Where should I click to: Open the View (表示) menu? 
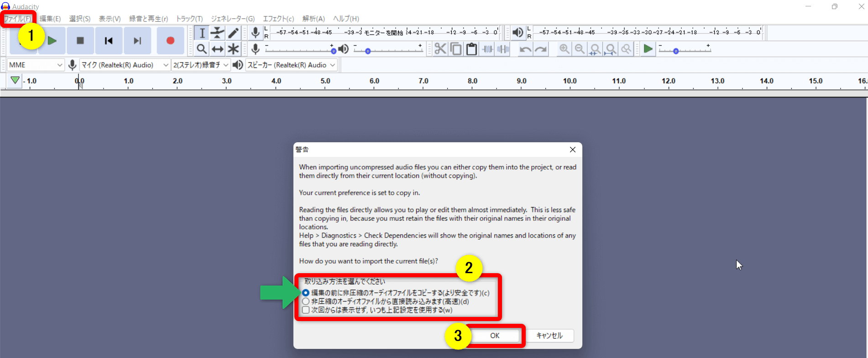[x=110, y=19]
